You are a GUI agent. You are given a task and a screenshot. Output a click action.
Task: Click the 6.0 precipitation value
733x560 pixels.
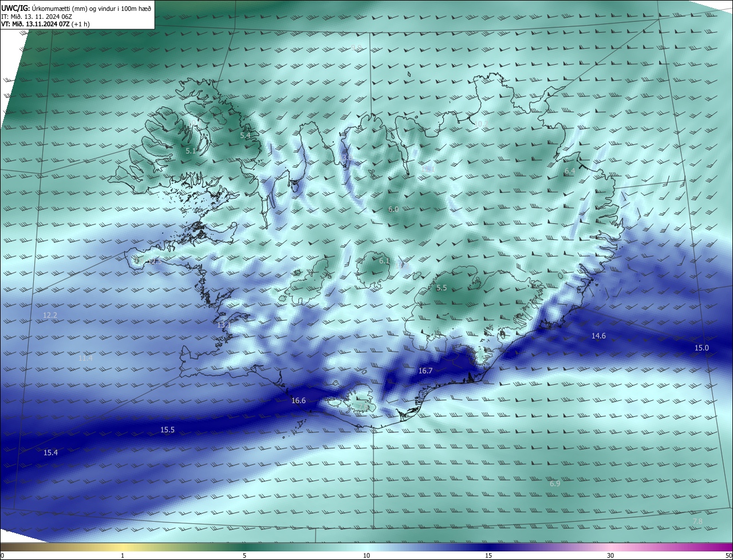[x=393, y=210]
